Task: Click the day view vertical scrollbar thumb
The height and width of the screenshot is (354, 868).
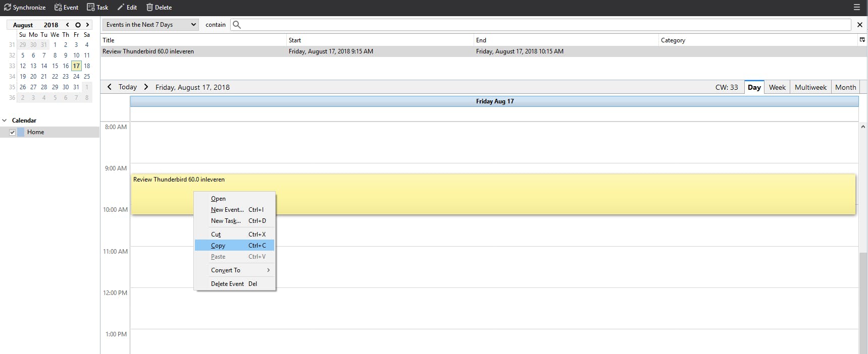Action: tap(863, 303)
